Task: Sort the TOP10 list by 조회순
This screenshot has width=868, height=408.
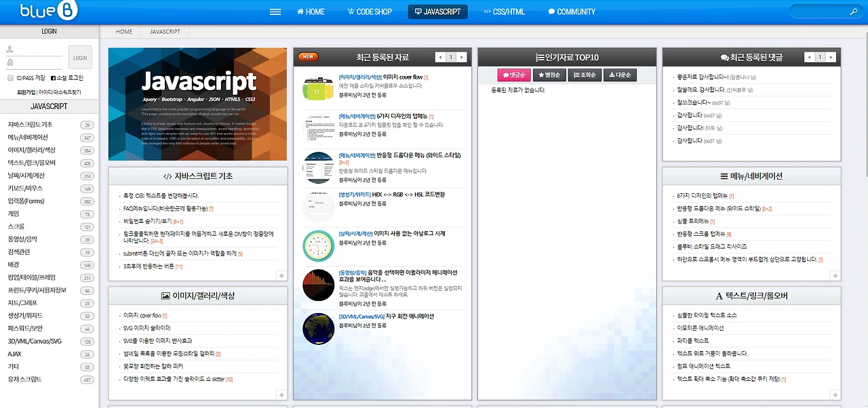Action: [x=585, y=75]
